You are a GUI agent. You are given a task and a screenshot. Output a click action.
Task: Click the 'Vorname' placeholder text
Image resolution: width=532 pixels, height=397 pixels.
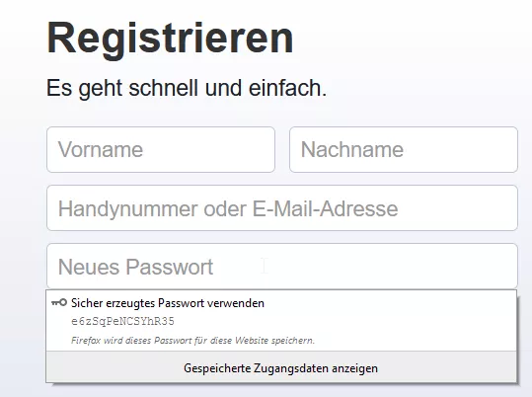coord(101,149)
